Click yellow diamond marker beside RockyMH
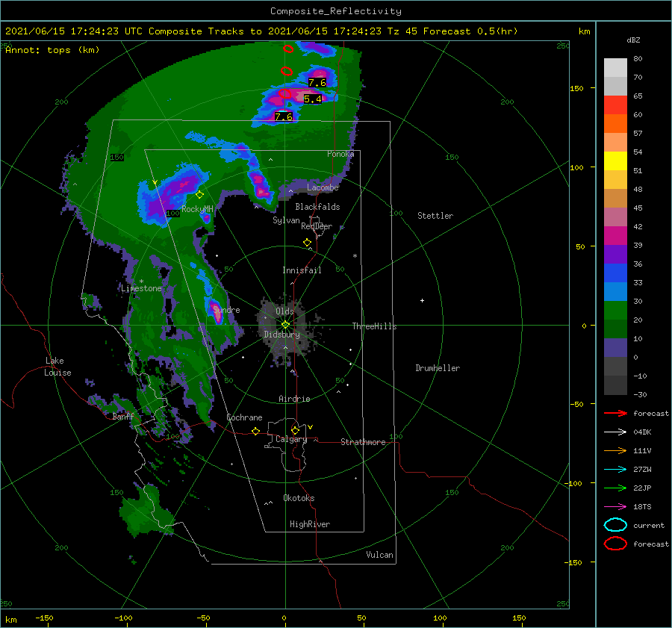This screenshot has height=628, width=672. click(x=199, y=195)
